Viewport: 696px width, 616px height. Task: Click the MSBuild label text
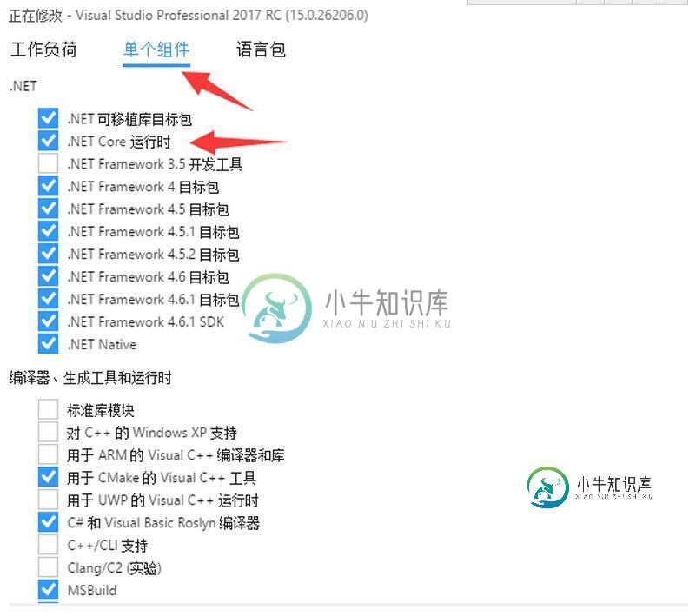[x=92, y=591]
